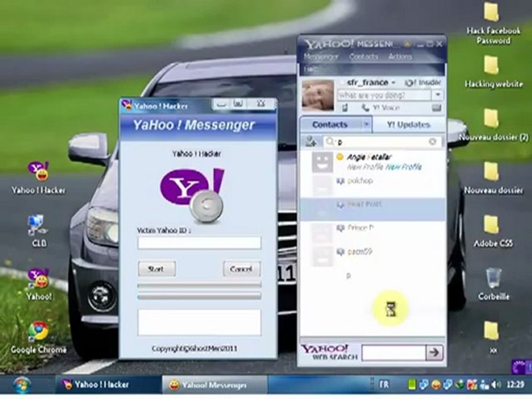Click the web search go arrow button
Viewport: 532px width, 399px height.
pos(434,352)
